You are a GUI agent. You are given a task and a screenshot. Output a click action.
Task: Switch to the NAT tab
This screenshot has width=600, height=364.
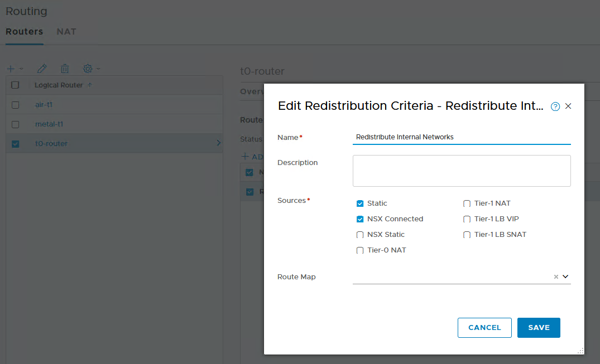point(66,31)
